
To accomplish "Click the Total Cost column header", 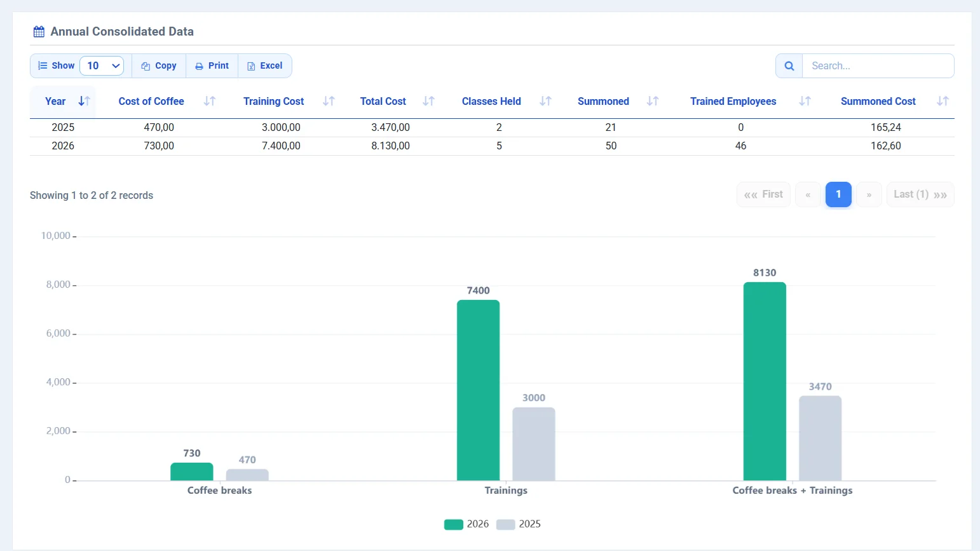I will point(383,101).
